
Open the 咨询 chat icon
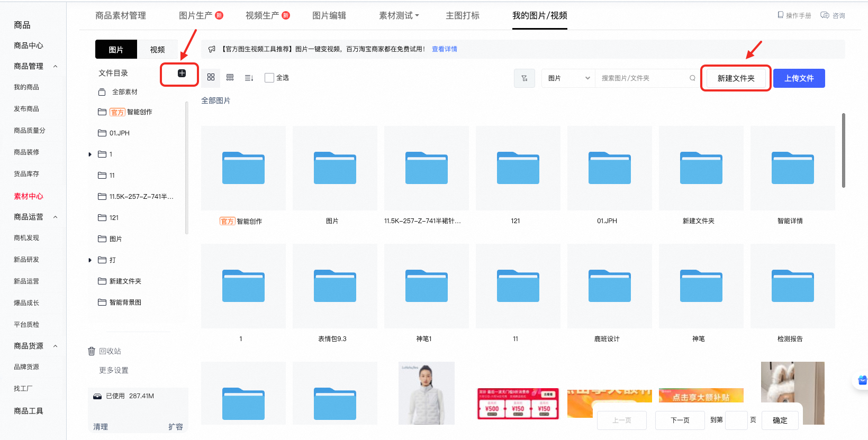tap(825, 15)
